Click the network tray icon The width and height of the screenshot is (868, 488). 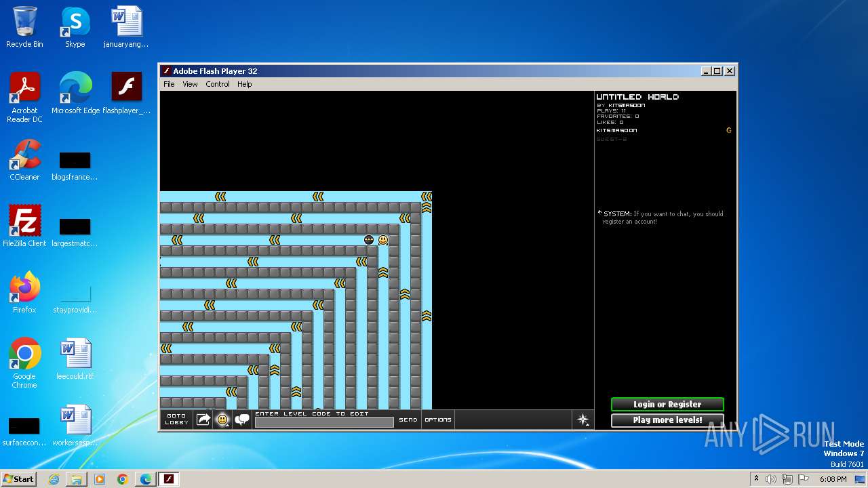coord(787,479)
